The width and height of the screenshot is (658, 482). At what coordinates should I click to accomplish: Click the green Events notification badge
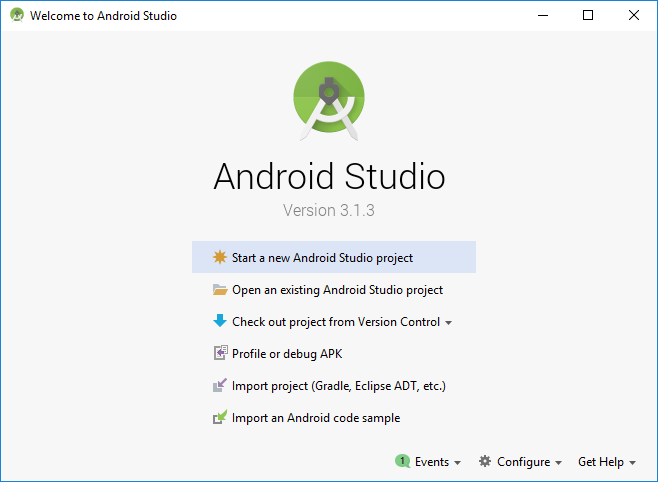[402, 461]
